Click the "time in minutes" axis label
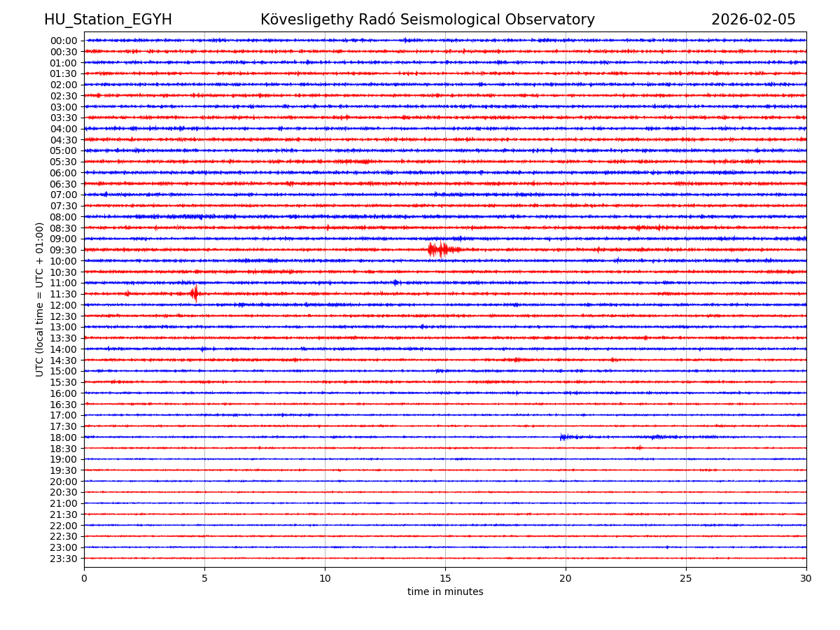Viewport: 840px width, 630px height. pos(445,592)
